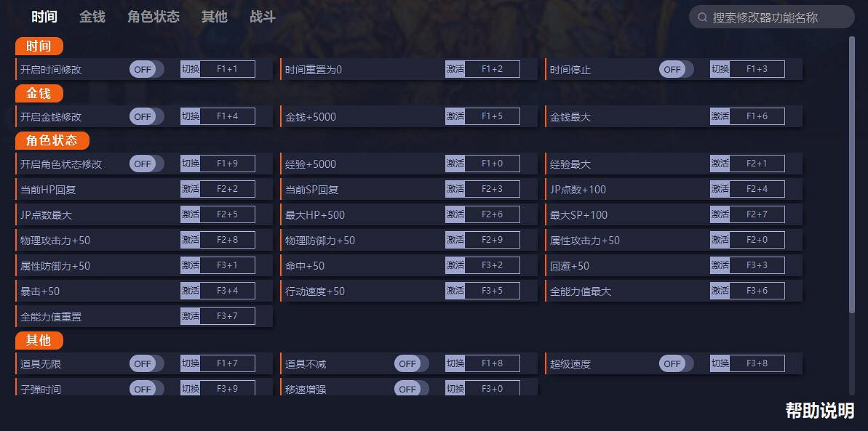Turn on 开启角色状态修改 switch
868x431 pixels.
click(146, 164)
